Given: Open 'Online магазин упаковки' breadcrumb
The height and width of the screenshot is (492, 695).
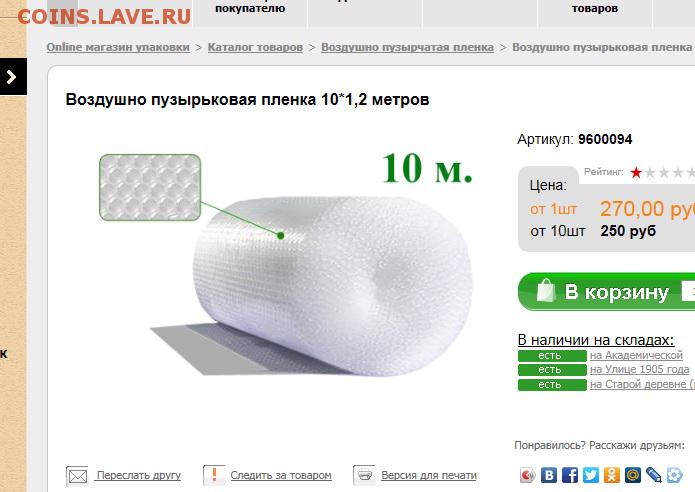Looking at the screenshot, I should (x=118, y=47).
